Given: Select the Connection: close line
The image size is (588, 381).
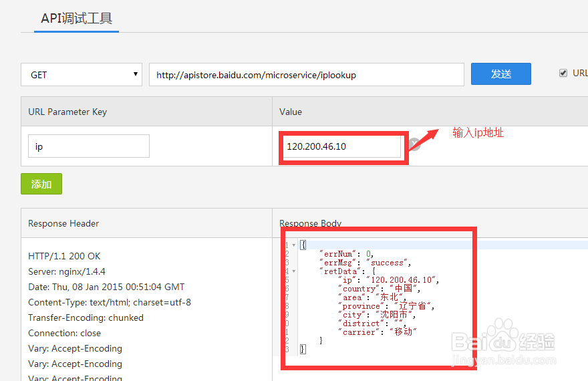Looking at the screenshot, I should click(65, 333).
